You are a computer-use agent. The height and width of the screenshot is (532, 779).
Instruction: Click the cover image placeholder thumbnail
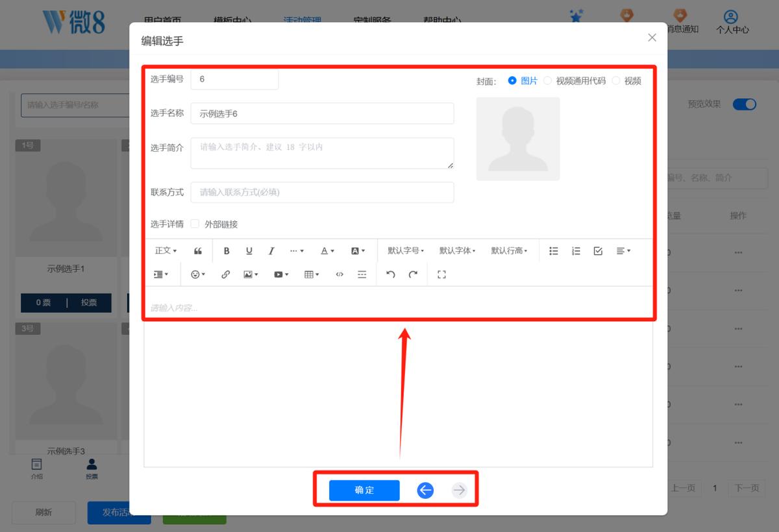518,139
